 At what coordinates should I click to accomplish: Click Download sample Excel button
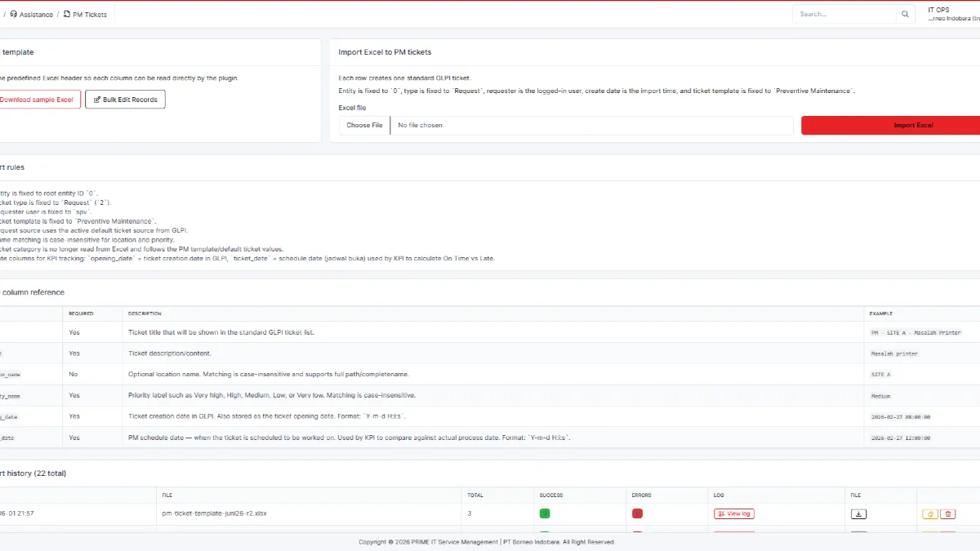(x=36, y=100)
